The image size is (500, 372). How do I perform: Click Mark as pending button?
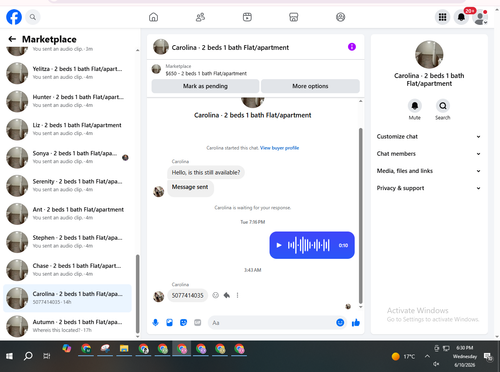(x=205, y=86)
